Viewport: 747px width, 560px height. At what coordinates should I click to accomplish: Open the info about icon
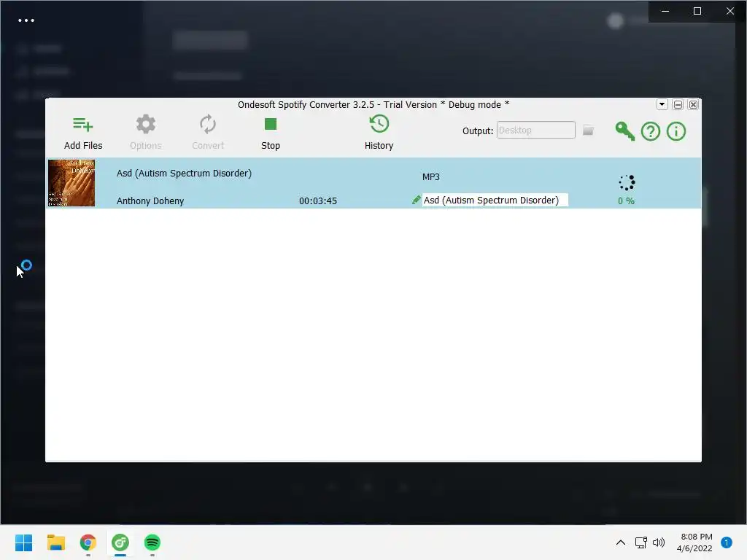(676, 131)
